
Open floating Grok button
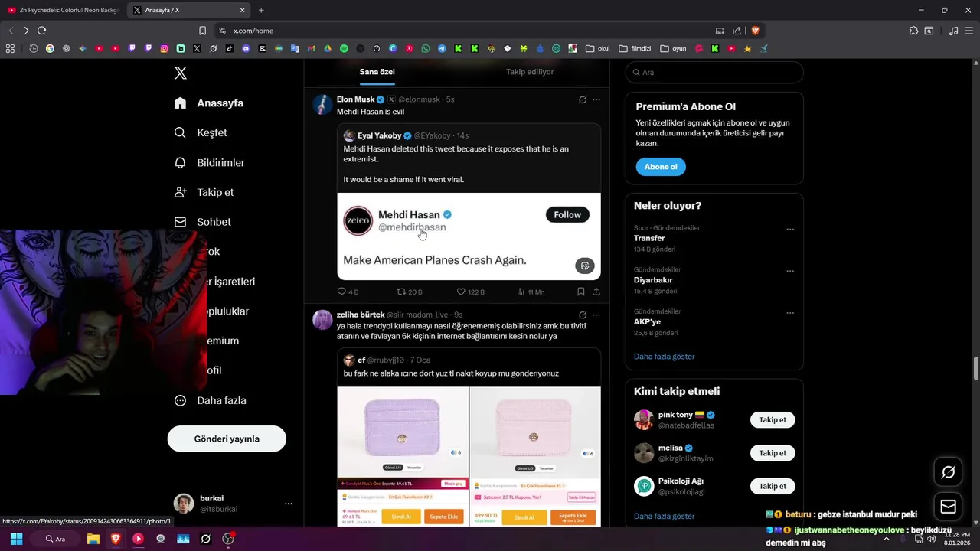pyautogui.click(x=948, y=472)
